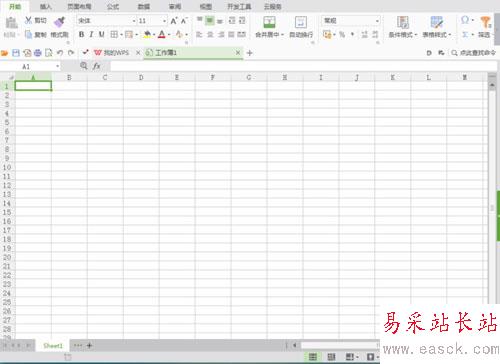This screenshot has width=500, height=364.
Task: Click the open folder icon in quick toolbar
Action: click(4, 53)
